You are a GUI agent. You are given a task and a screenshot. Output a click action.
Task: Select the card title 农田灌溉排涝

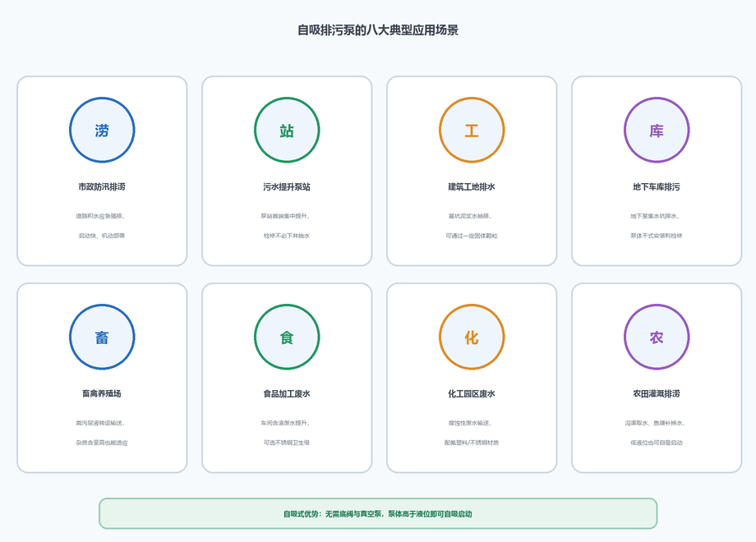coord(657,393)
